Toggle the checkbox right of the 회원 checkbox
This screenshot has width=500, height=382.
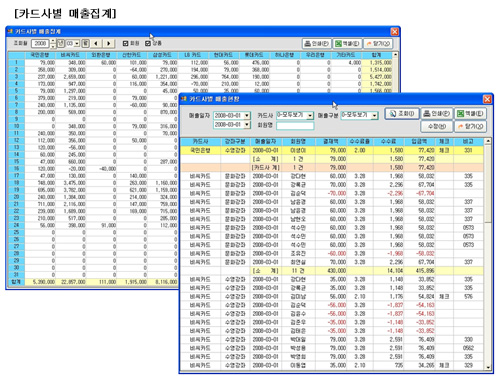click(148, 43)
